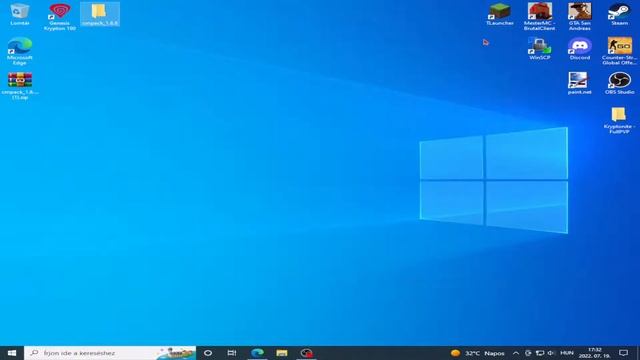Image resolution: width=640 pixels, height=360 pixels.
Task: Select the Discord desktop shortcut
Action: point(580,49)
